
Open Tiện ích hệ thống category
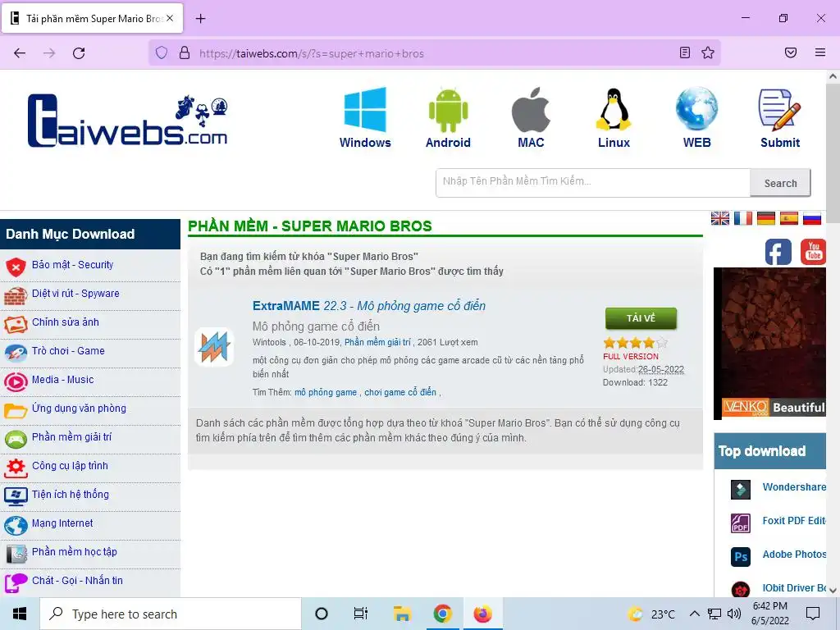[x=71, y=495]
